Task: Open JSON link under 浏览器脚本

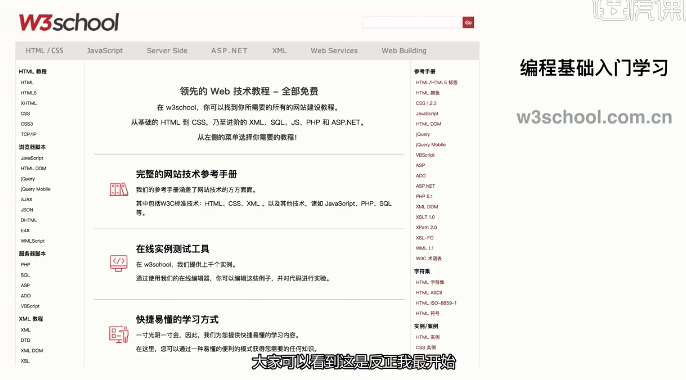Action: coord(27,210)
